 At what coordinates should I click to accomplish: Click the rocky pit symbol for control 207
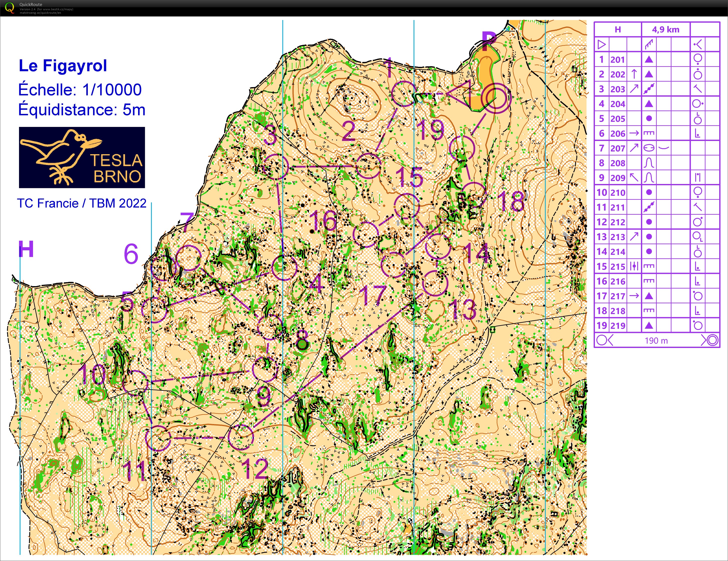pyautogui.click(x=648, y=148)
